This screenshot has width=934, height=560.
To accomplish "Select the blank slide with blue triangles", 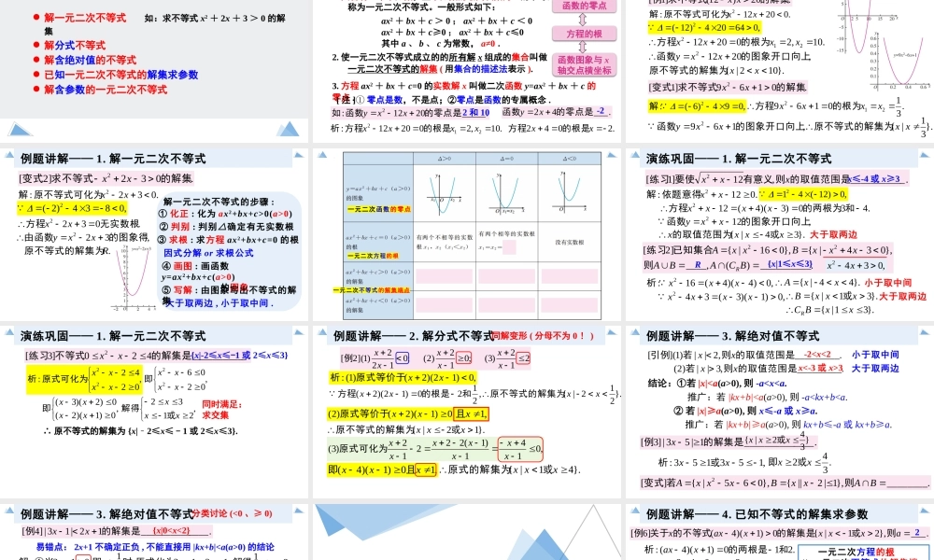I will pyautogui.click(x=467, y=531).
